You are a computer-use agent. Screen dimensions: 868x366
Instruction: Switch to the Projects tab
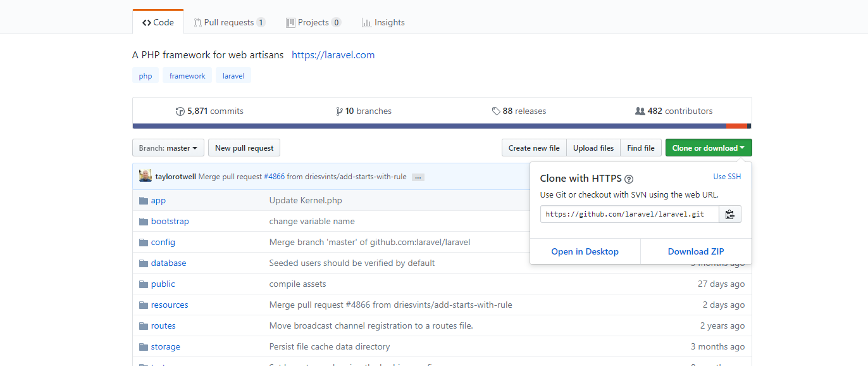(x=313, y=22)
